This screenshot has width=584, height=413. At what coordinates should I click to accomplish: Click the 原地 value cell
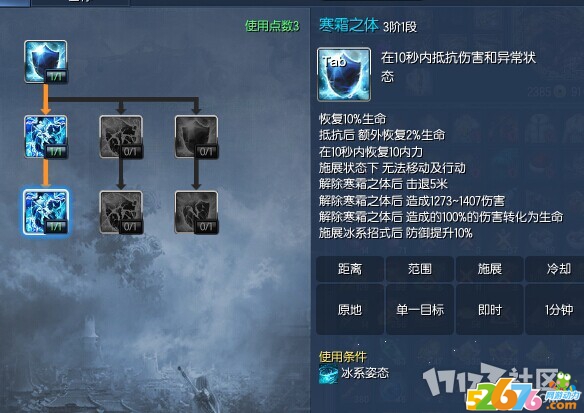coord(350,309)
